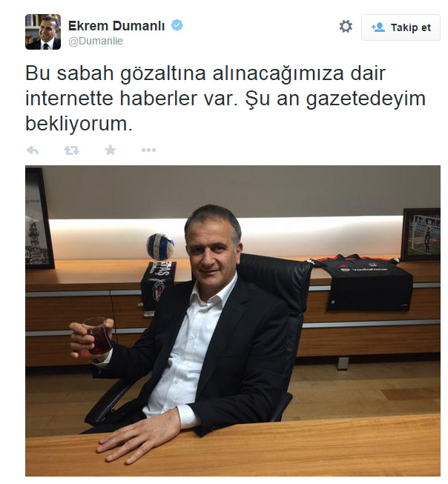Click the word bekliyorum in the tweet
This screenshot has height=484, width=448.
(x=79, y=124)
